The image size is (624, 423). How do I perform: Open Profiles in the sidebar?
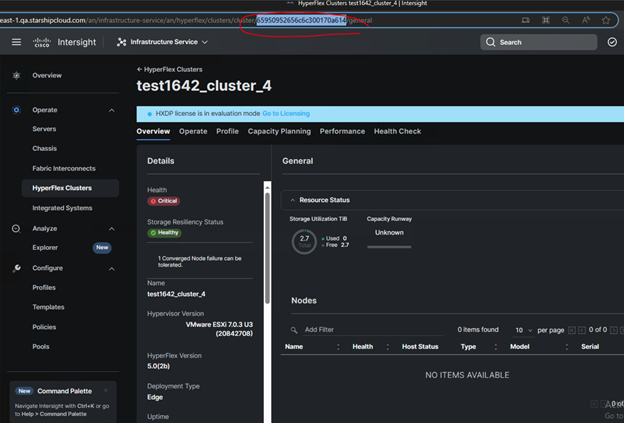tap(44, 287)
